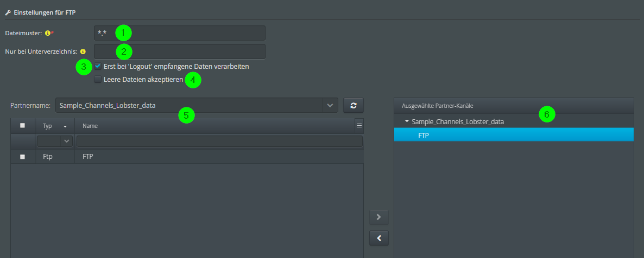Open the grid column menu icon
This screenshot has width=644, height=258.
coord(359,126)
